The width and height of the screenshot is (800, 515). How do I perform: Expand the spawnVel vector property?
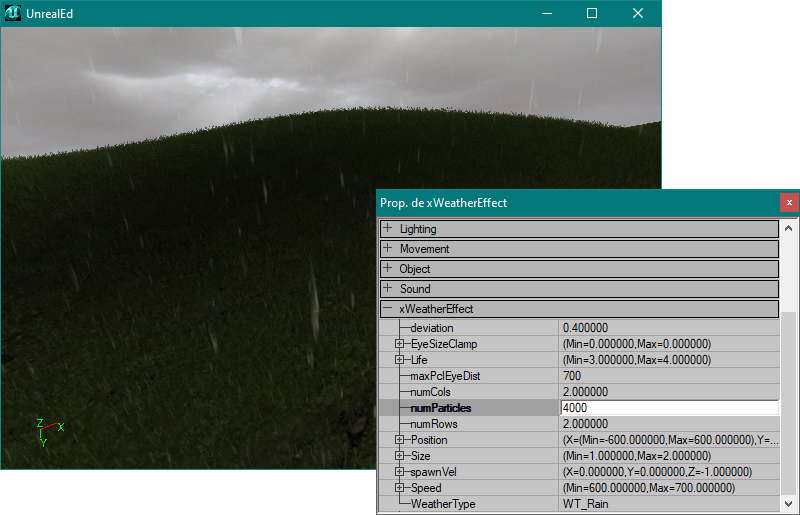click(400, 472)
